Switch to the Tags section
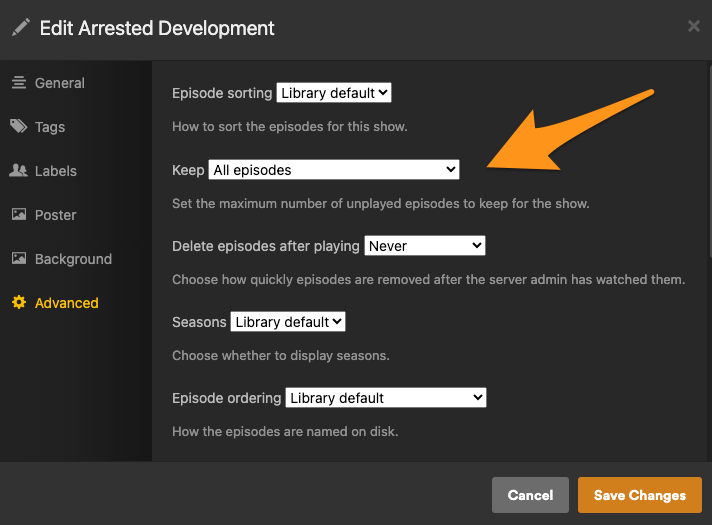 click(x=50, y=127)
